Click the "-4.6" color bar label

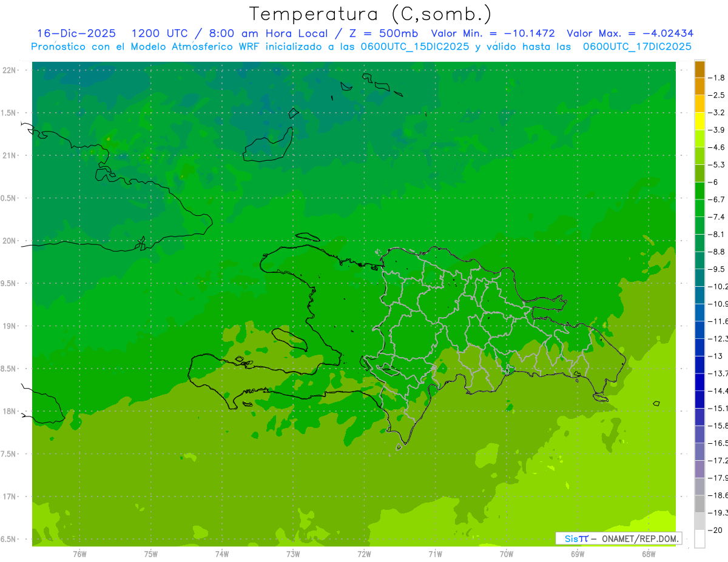click(717, 147)
